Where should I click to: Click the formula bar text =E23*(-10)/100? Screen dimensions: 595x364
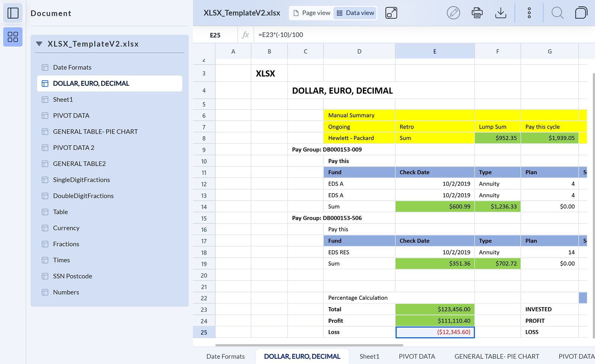click(x=281, y=35)
